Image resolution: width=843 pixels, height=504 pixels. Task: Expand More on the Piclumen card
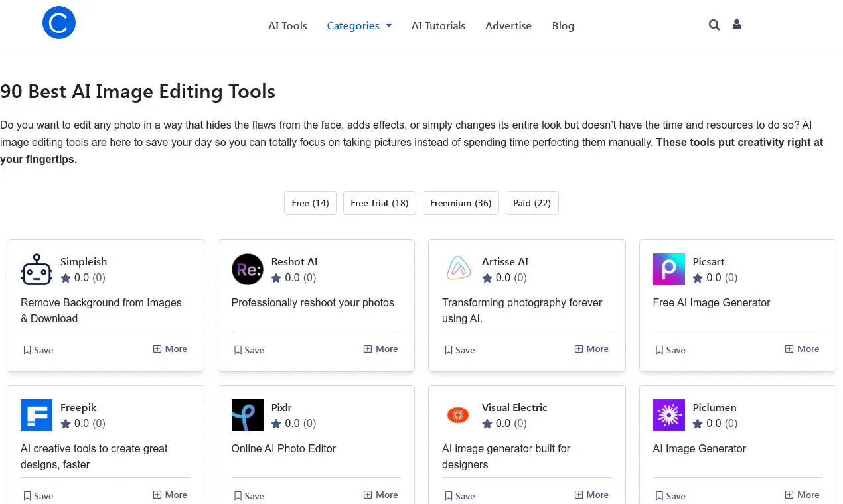click(x=803, y=495)
